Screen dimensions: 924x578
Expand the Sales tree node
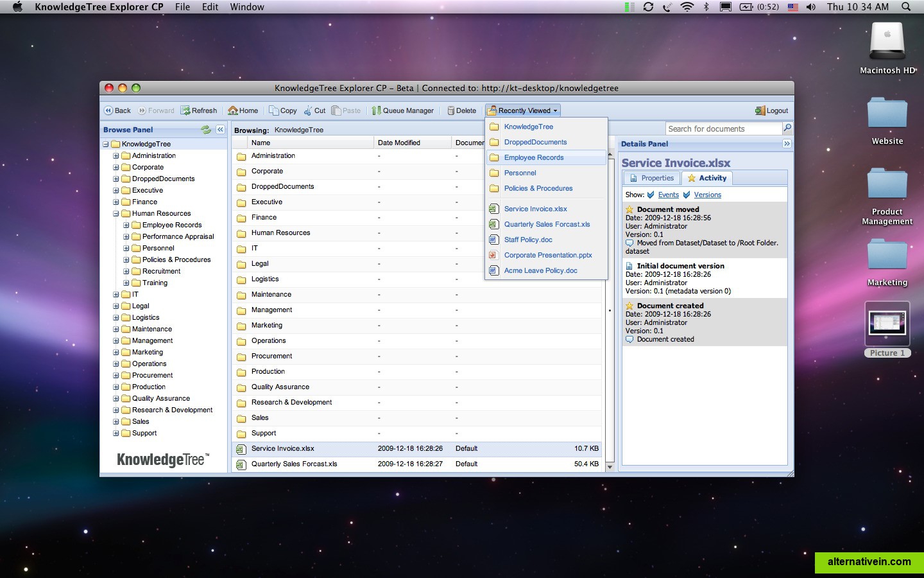[x=116, y=422]
